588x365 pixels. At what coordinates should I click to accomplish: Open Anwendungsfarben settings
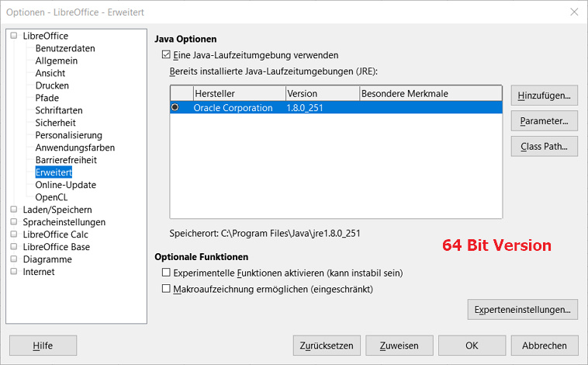(x=75, y=148)
